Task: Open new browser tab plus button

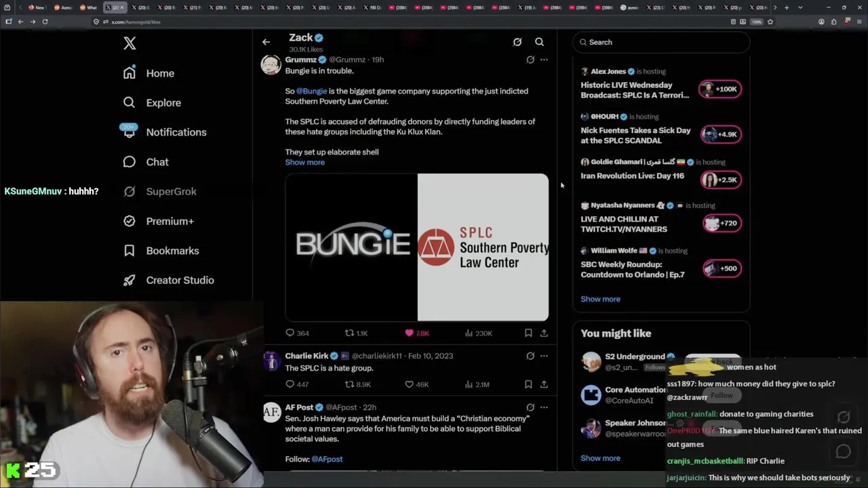Action: [x=787, y=7]
